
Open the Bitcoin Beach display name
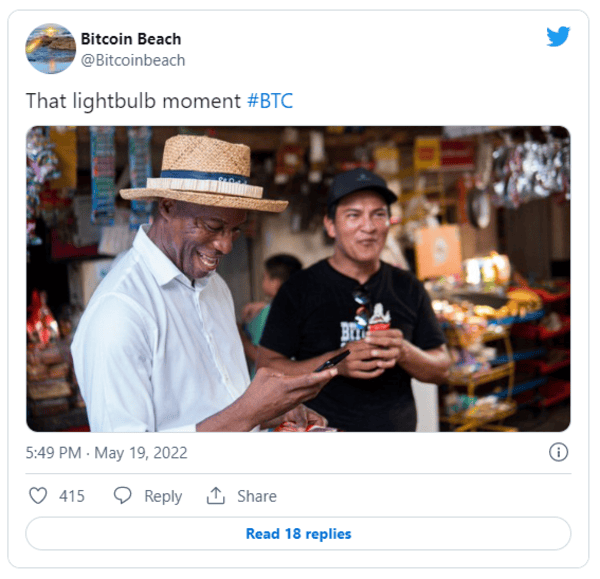[130, 39]
